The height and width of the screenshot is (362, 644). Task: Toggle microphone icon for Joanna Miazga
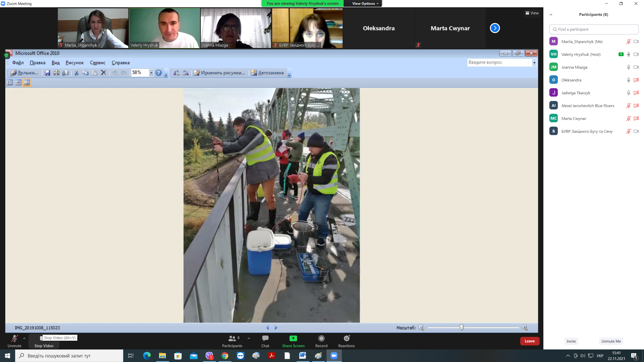coord(628,67)
